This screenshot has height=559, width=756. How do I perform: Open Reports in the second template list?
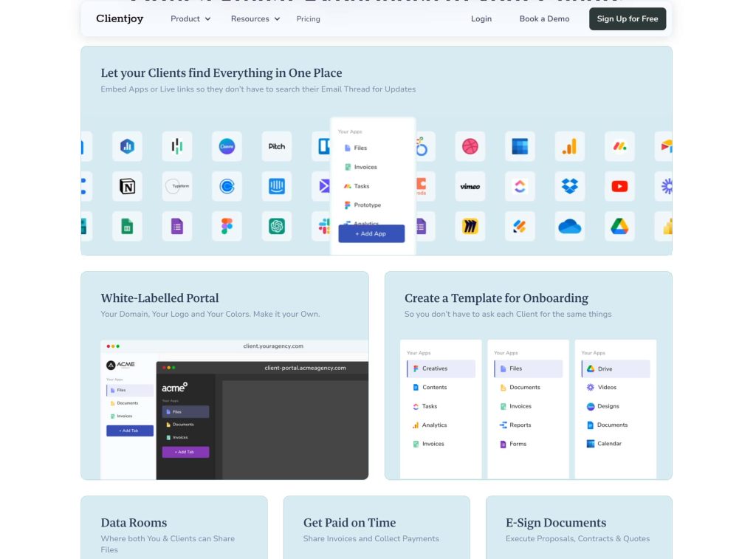tap(515, 425)
